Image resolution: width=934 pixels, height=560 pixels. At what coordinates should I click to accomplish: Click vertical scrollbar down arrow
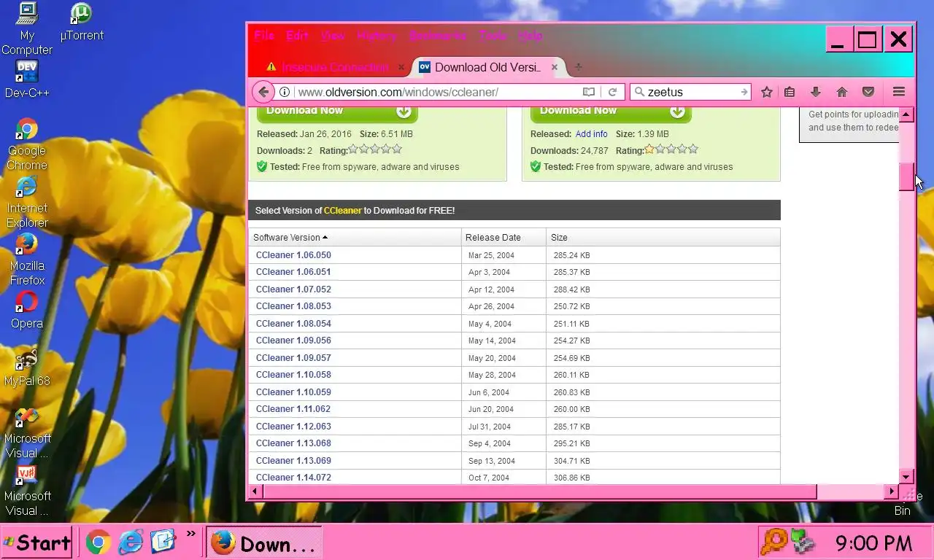[x=906, y=477]
